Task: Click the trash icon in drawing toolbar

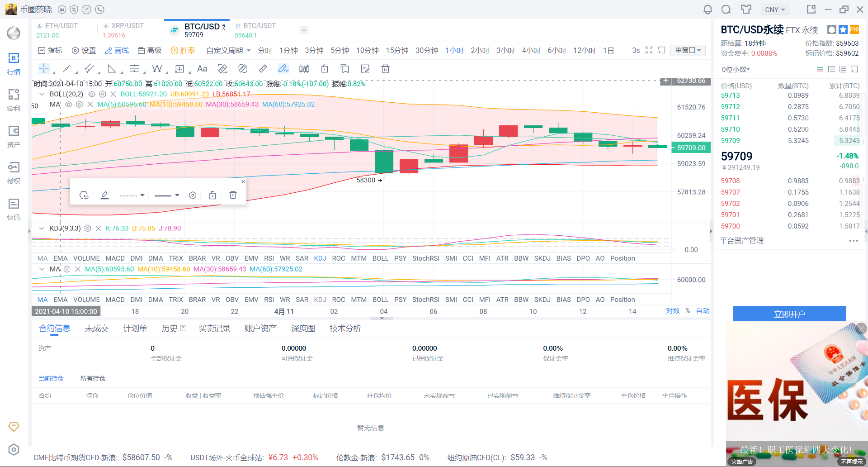Action: coord(385,69)
